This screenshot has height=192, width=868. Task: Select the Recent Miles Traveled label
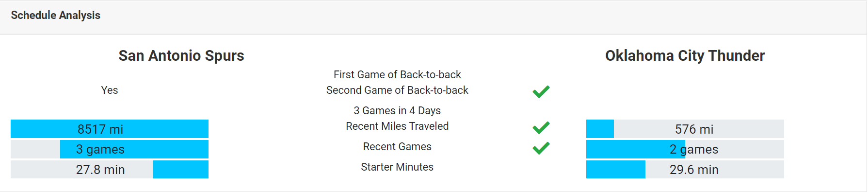(397, 126)
